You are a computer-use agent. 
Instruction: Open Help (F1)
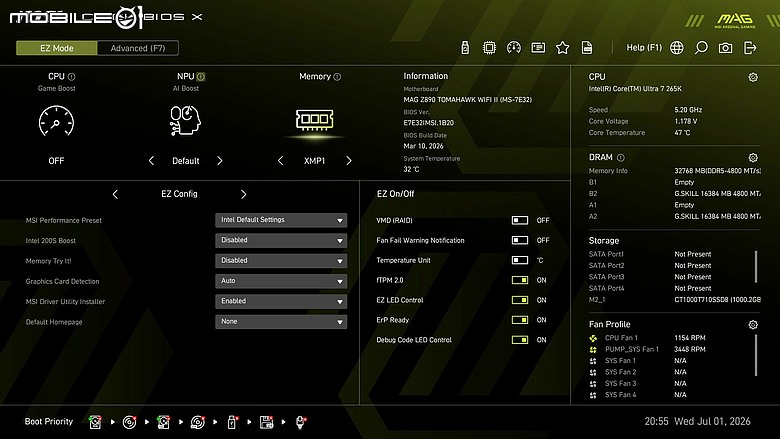pyautogui.click(x=644, y=48)
